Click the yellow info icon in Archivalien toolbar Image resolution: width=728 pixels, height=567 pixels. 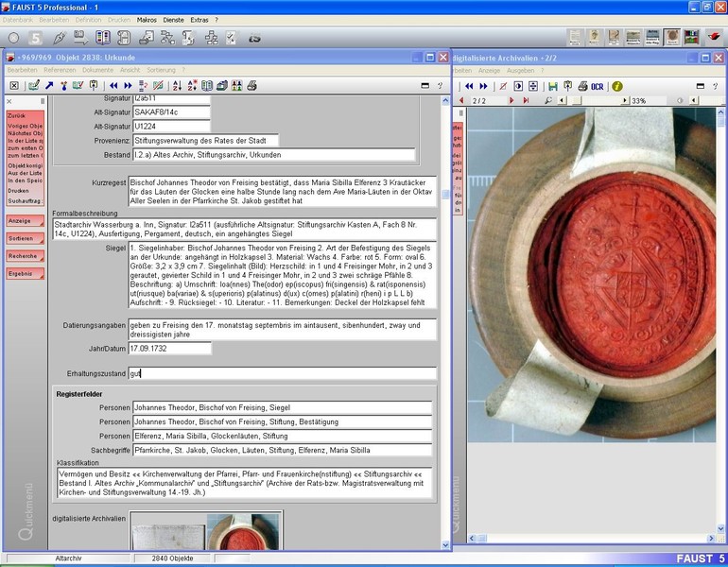click(617, 86)
